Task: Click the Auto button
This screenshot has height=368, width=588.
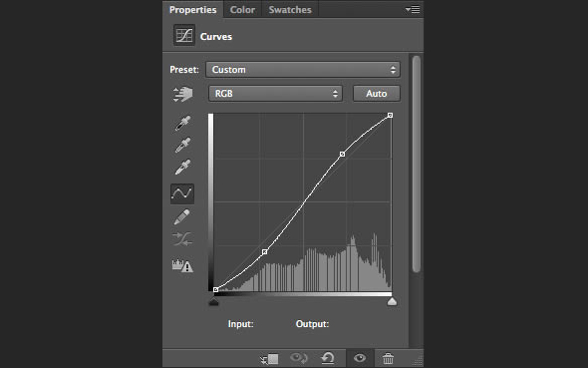Action: click(377, 94)
